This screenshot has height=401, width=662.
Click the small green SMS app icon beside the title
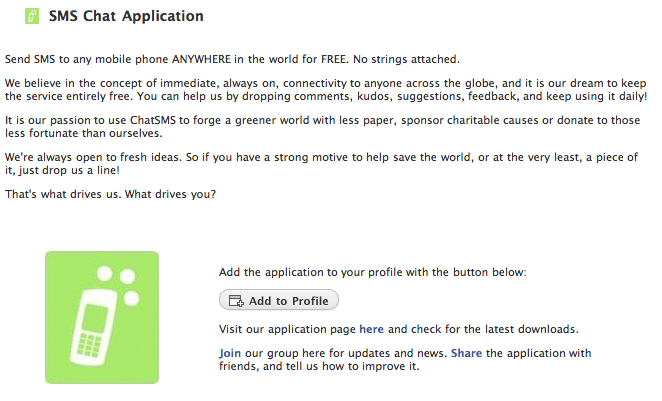coord(32,16)
